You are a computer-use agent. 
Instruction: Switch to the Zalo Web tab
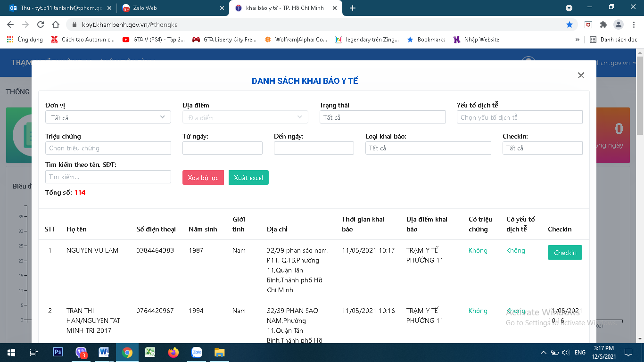pyautogui.click(x=172, y=8)
